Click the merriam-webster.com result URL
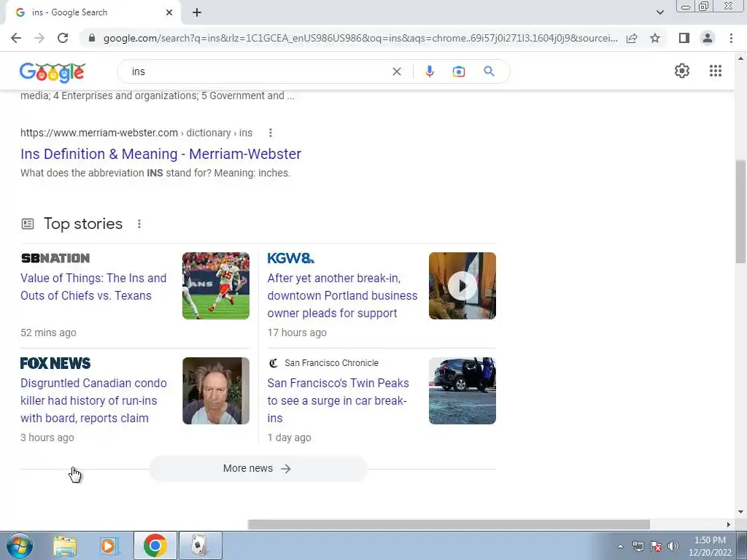 136,133
